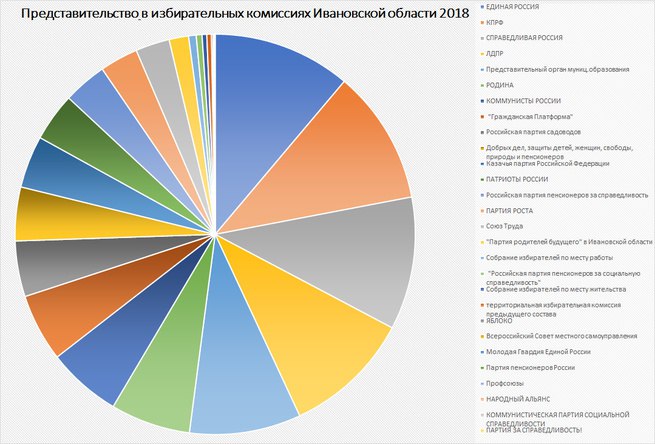Click legend label Молодая Гвардия Единой России
Image resolution: width=655 pixels, height=444 pixels.
pos(536,352)
